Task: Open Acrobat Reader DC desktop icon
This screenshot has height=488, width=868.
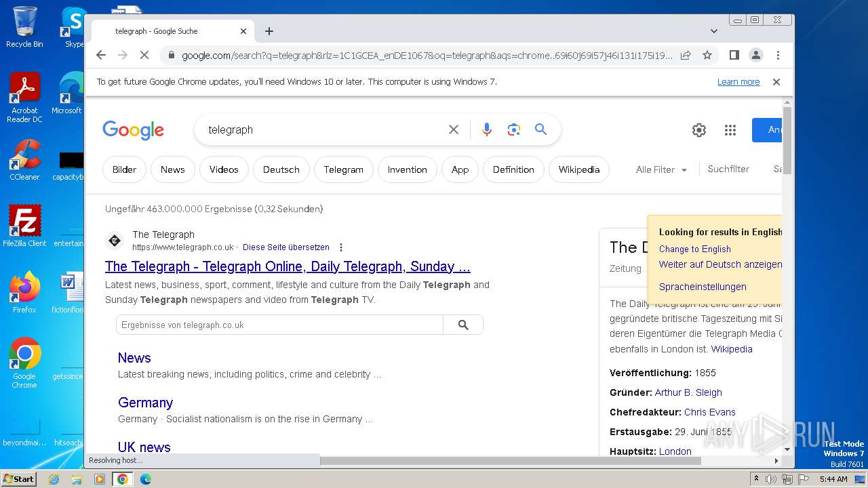Action: (24, 98)
